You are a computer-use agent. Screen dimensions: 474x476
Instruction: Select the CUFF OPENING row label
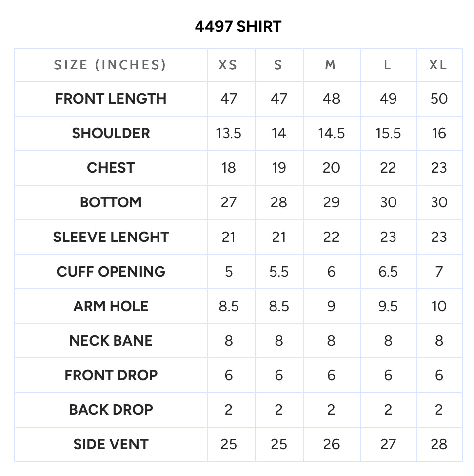pyautogui.click(x=111, y=272)
